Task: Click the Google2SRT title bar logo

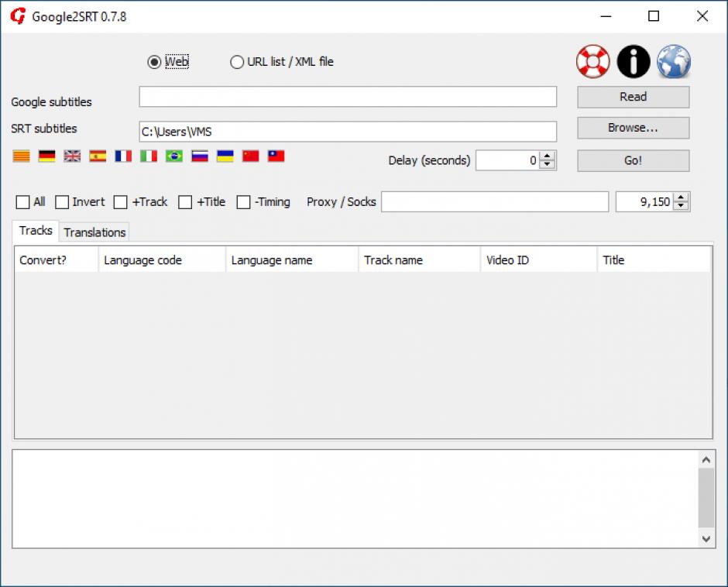Action: tap(18, 16)
